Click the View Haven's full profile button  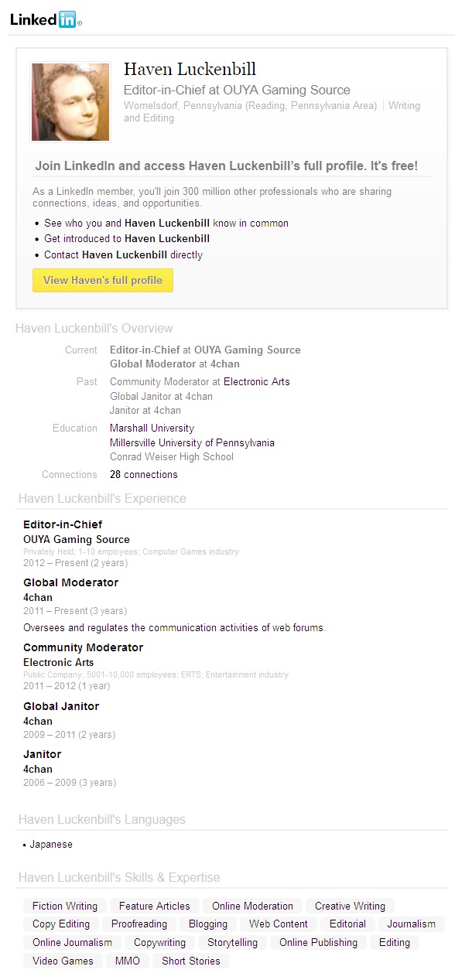(103, 280)
